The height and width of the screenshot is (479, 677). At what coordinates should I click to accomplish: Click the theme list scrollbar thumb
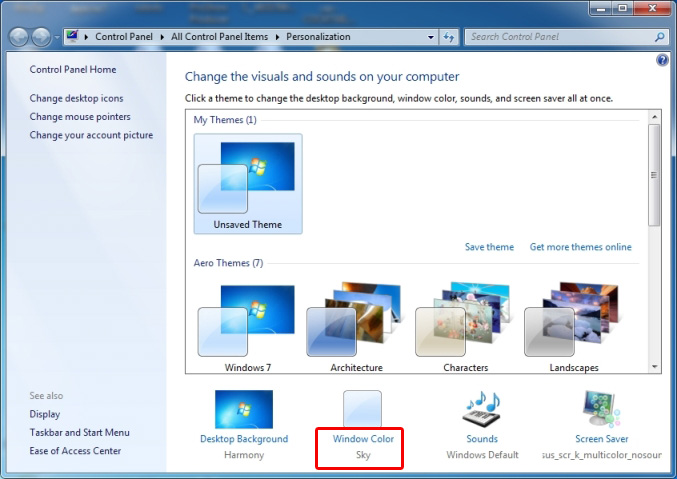(655, 175)
